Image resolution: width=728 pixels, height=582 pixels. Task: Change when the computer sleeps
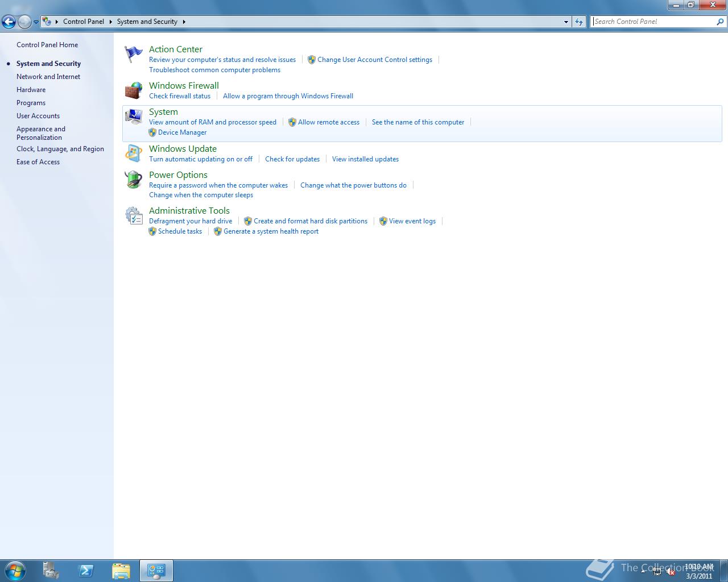201,195
